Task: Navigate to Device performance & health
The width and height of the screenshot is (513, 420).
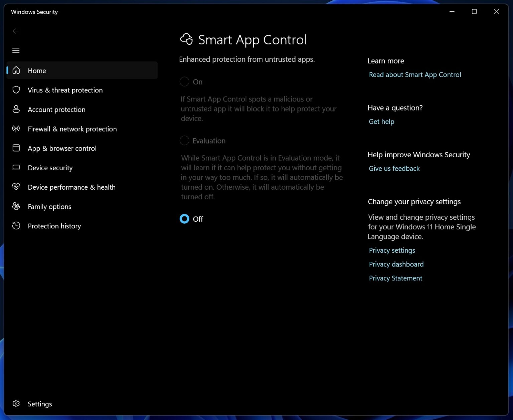Action: coord(71,187)
